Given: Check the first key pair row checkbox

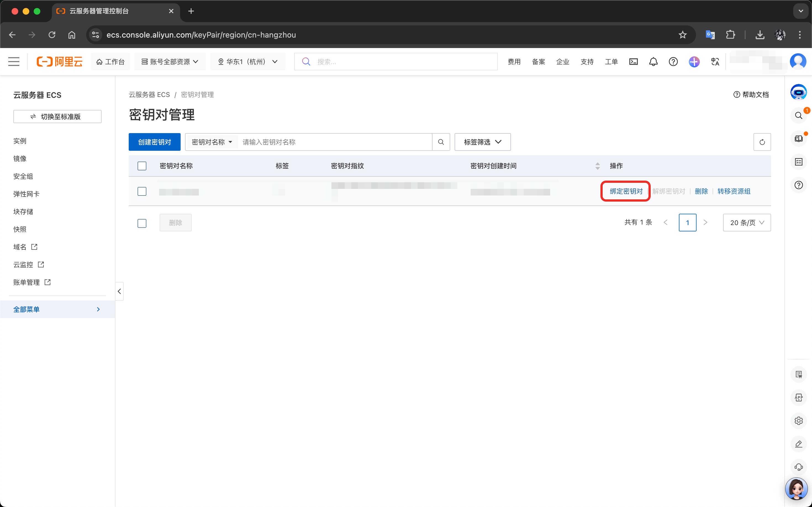Looking at the screenshot, I should tap(142, 191).
